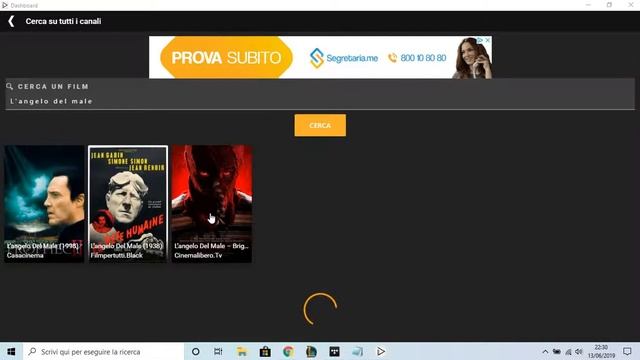Screen dimensions: 640x360
Task: Open L'angelo Del Male (1938) Filmpertutti.Black poster
Action: coord(128,204)
